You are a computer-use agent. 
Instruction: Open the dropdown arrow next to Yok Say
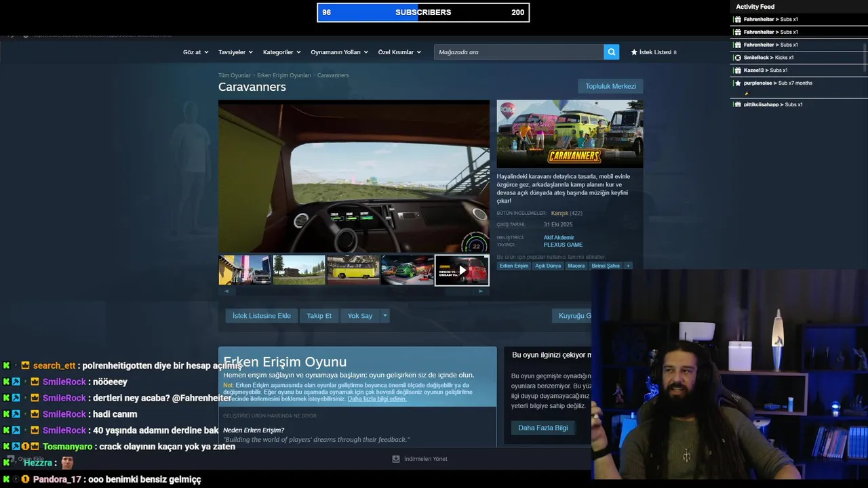click(x=384, y=316)
